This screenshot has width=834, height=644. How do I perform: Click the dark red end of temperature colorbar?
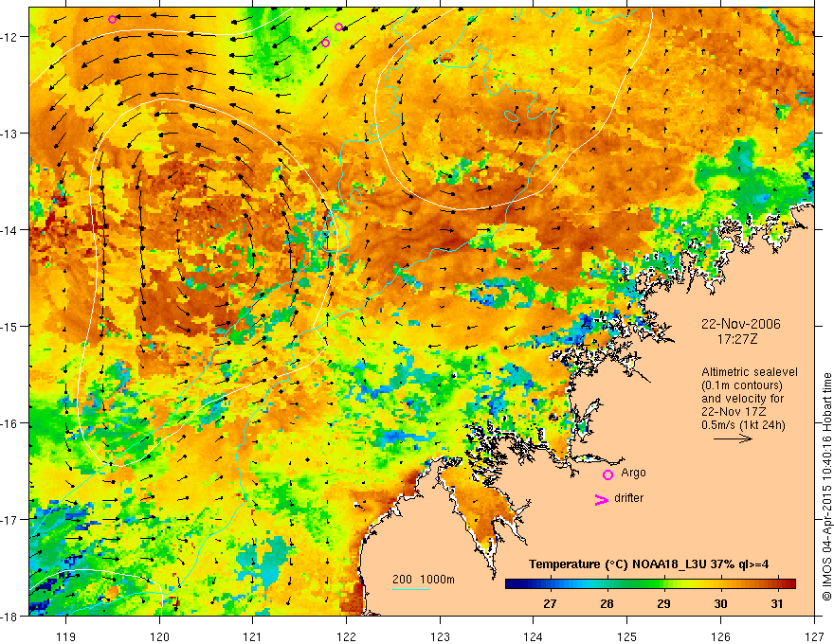789,583
